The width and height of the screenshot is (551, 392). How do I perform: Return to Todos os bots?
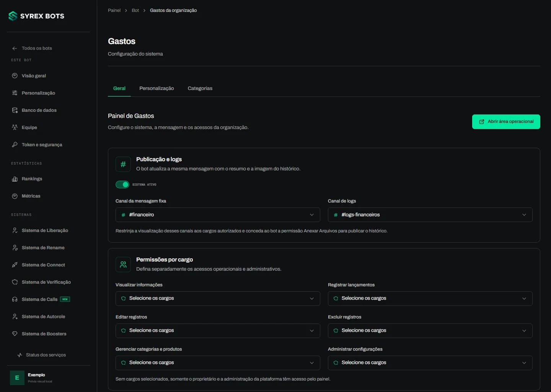click(x=37, y=48)
